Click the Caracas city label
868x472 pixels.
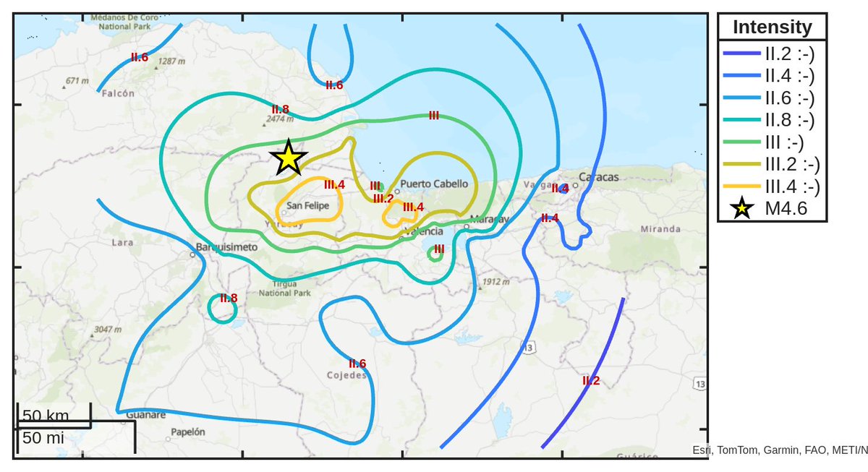click(599, 177)
